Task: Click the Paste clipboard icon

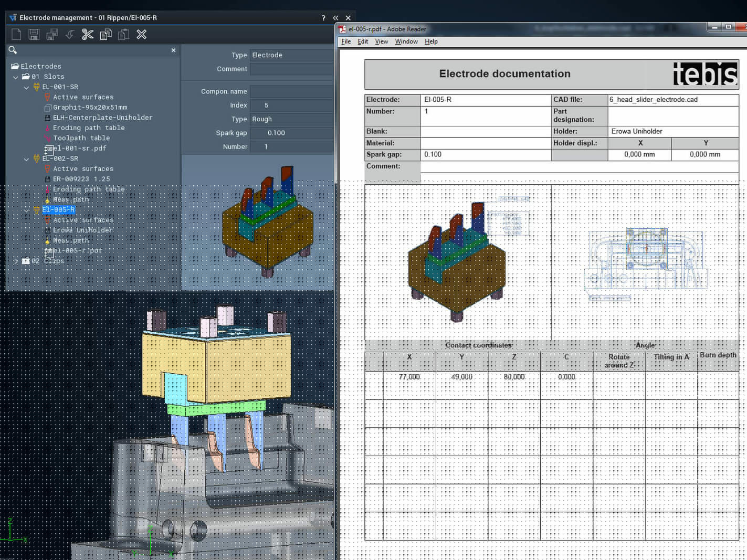Action: coord(123,35)
